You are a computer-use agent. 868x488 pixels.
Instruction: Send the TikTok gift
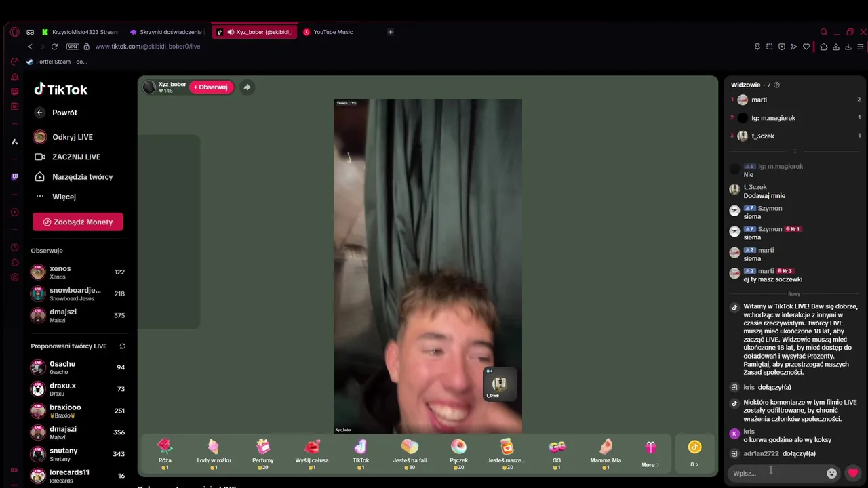click(361, 453)
